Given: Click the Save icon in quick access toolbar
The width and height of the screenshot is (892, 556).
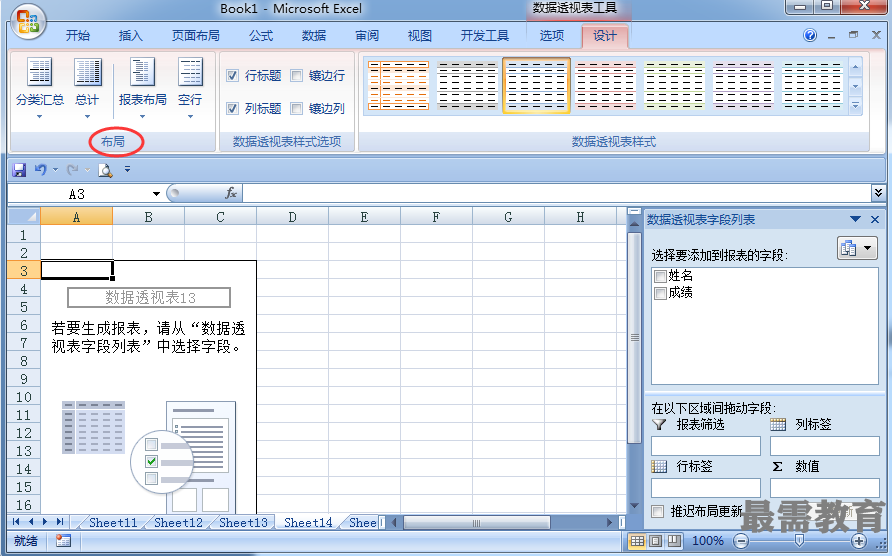Looking at the screenshot, I should tap(19, 170).
